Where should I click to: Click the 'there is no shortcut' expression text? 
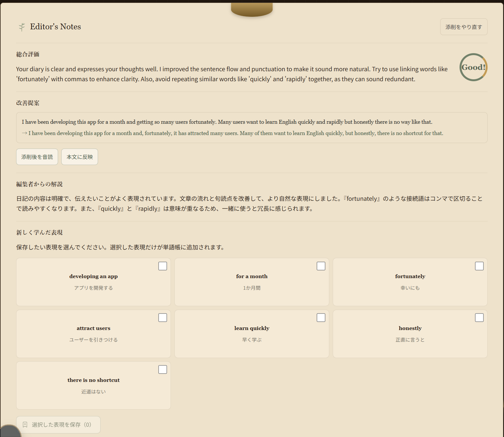pyautogui.click(x=94, y=380)
